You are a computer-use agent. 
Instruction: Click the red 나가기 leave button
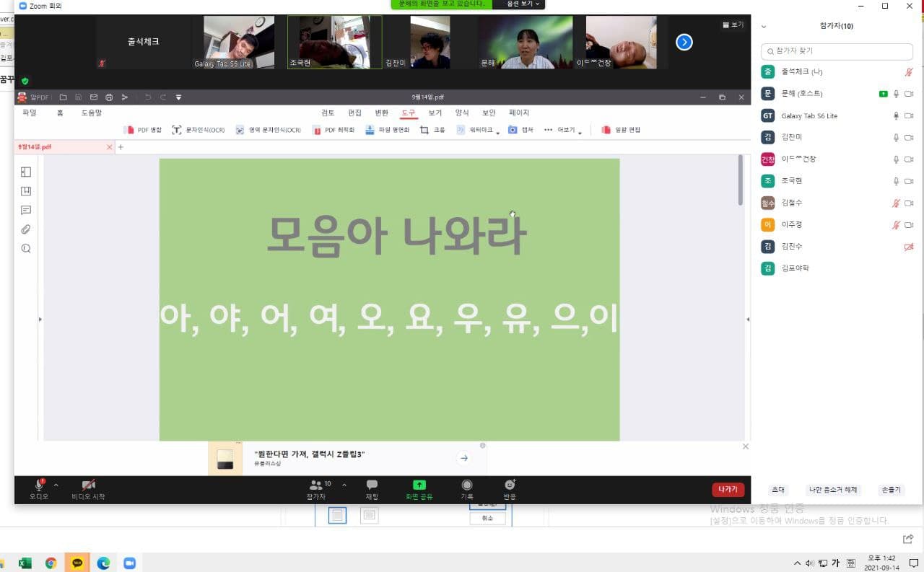pos(728,489)
